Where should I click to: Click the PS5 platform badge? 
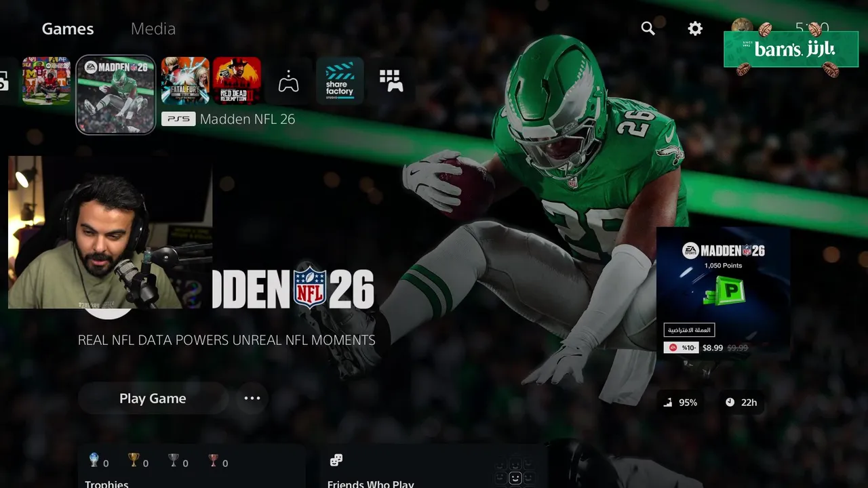(x=178, y=119)
